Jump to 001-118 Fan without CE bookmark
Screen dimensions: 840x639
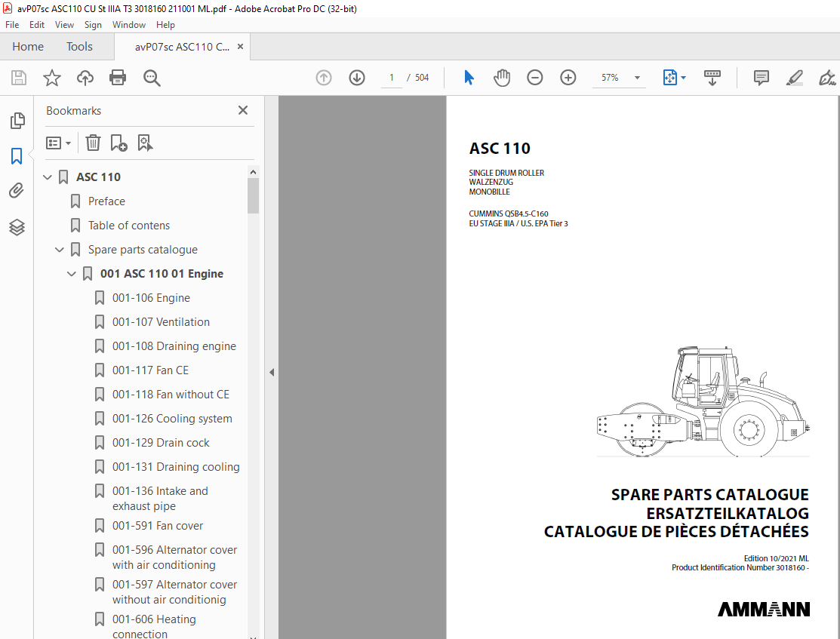click(171, 395)
